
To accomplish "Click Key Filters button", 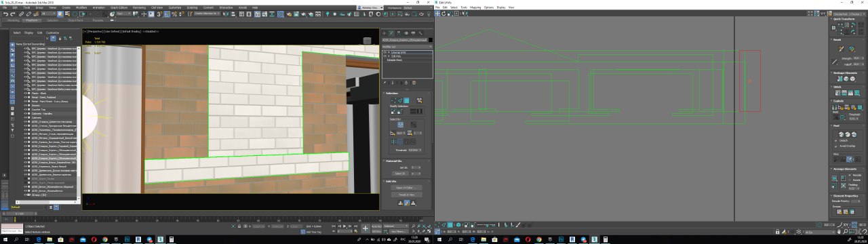I will click(399, 232).
